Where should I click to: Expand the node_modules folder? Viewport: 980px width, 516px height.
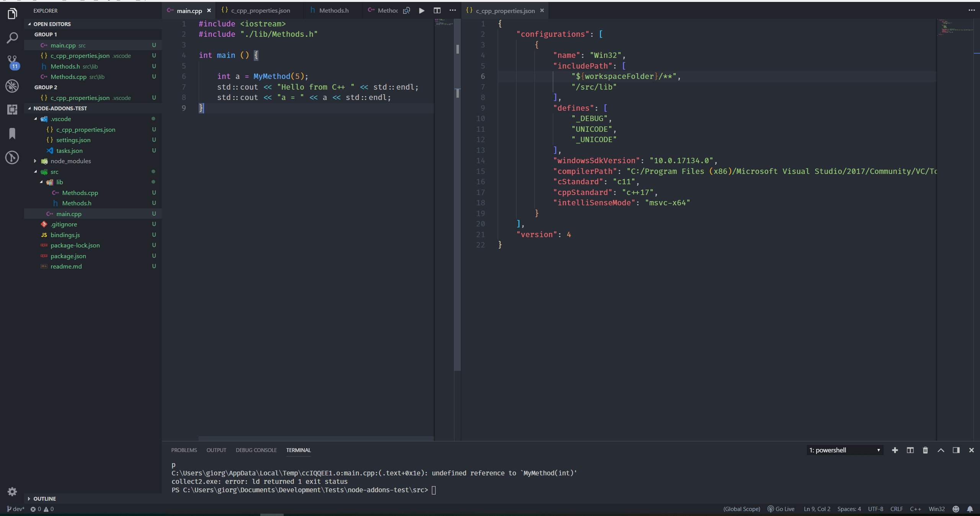click(x=71, y=161)
